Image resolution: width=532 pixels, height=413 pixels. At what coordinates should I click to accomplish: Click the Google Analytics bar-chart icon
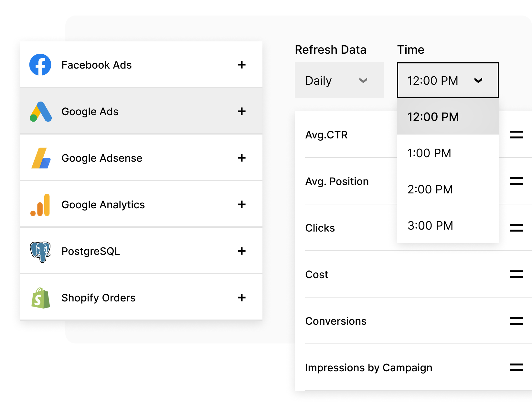click(40, 205)
